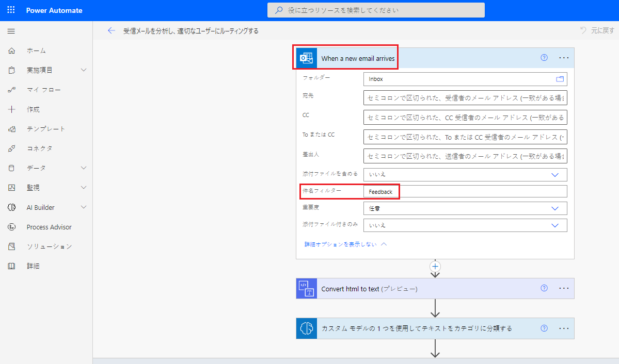Viewport: 619px width, 364px height.
Task: Click the top search resources field
Action: pyautogui.click(x=376, y=10)
